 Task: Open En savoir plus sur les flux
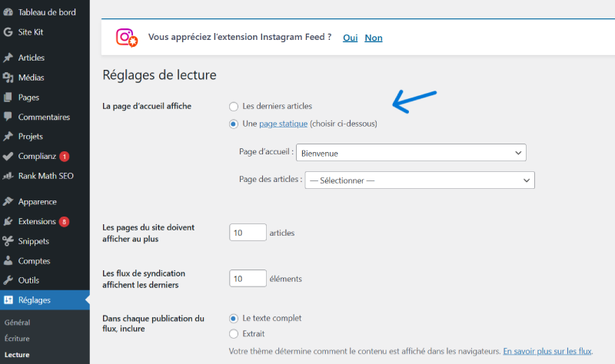point(547,351)
